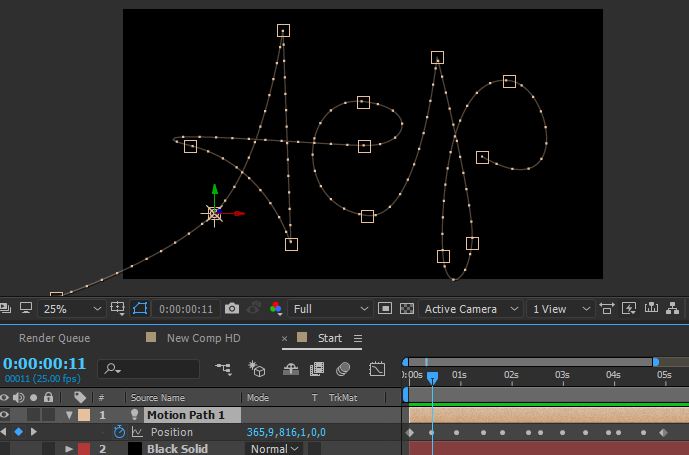Expand the Black Solid layer

(x=69, y=449)
